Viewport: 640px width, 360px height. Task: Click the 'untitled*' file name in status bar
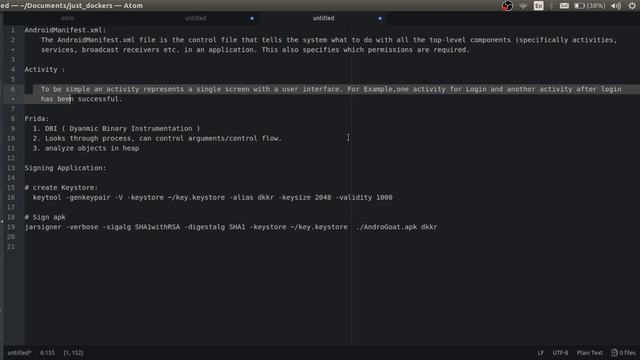[19, 353]
